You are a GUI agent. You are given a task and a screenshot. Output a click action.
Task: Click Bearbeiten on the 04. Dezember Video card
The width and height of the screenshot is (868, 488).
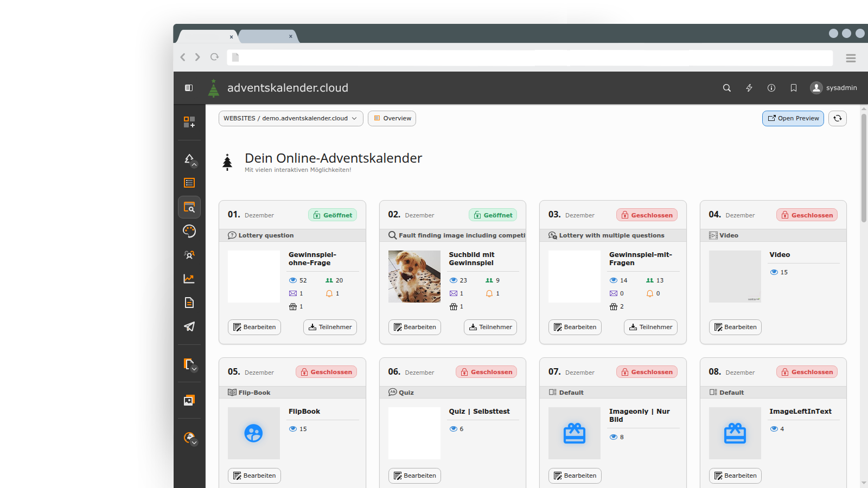point(735,327)
